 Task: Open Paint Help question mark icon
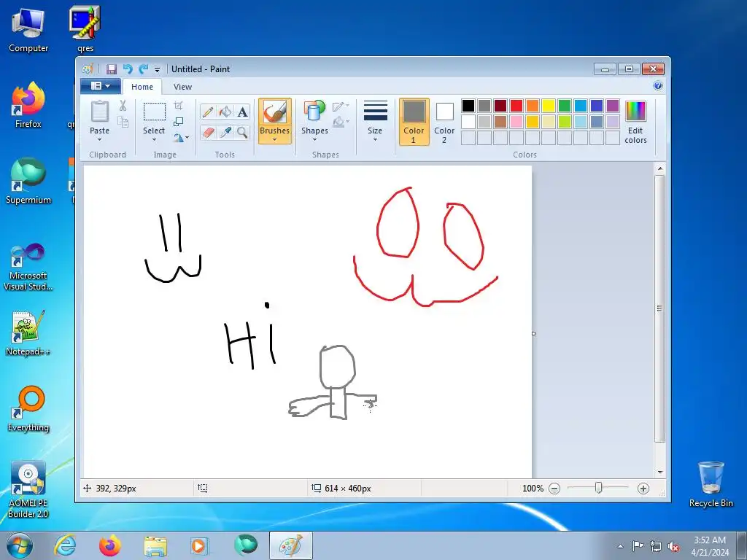(658, 86)
